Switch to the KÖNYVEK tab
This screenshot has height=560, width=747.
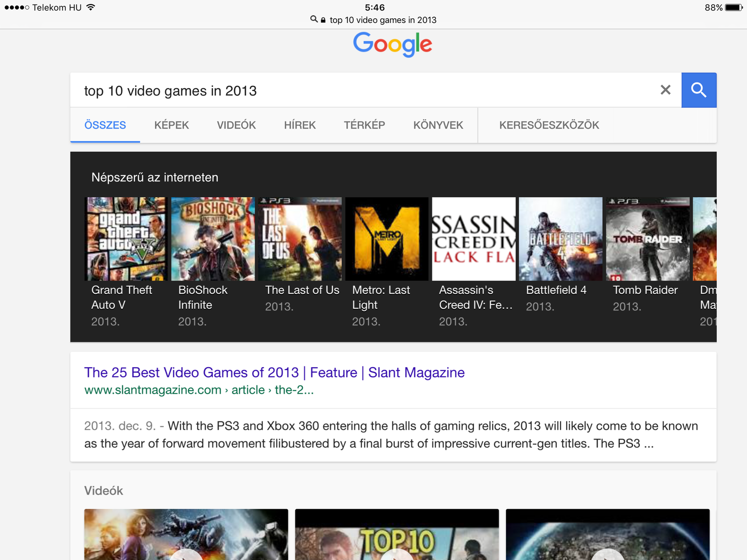click(438, 125)
